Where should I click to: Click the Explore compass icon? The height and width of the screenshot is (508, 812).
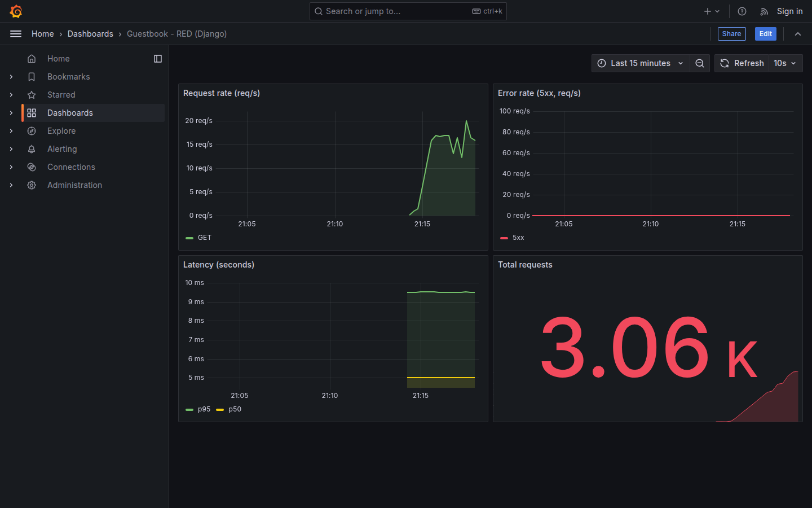[x=32, y=131]
